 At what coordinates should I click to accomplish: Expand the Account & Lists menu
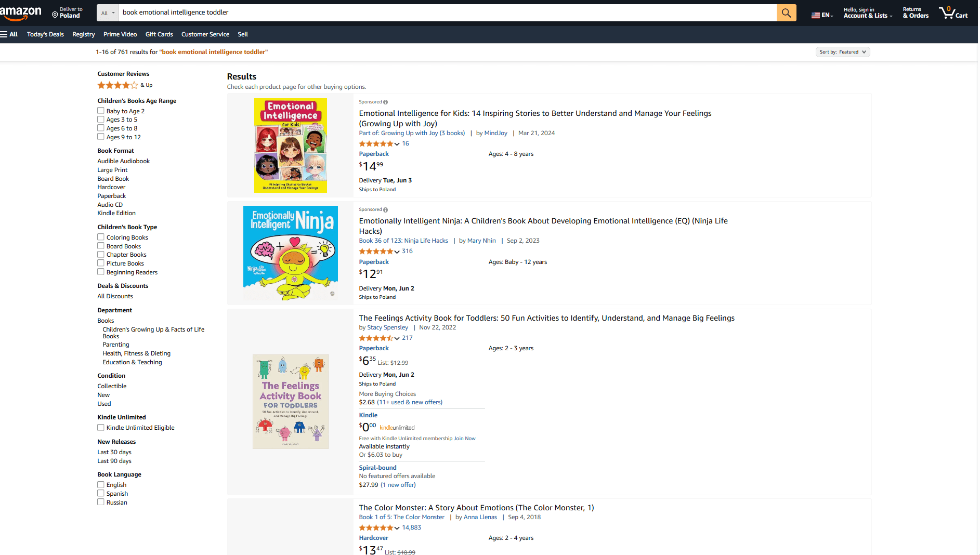tap(867, 12)
